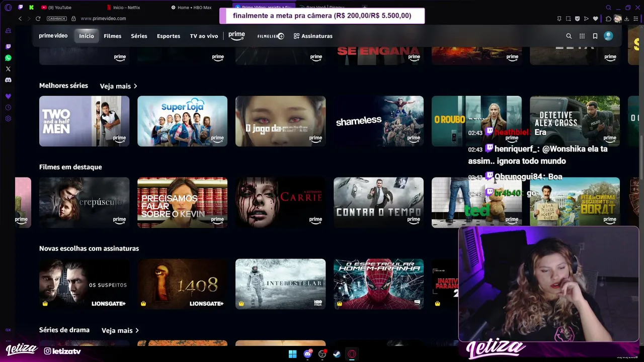Open Opera GX from the taskbar
644x362 pixels.
[352, 354]
